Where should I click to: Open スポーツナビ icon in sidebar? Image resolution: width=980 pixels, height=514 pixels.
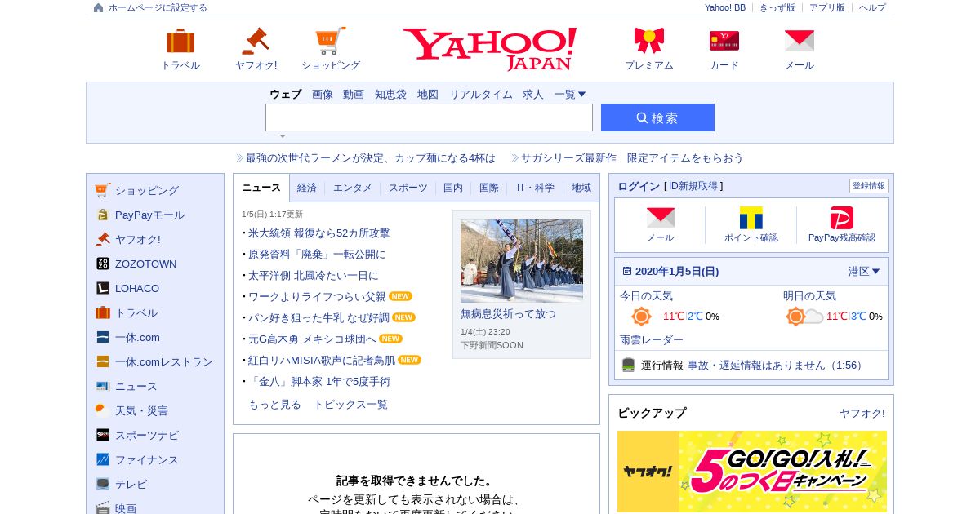(x=102, y=435)
